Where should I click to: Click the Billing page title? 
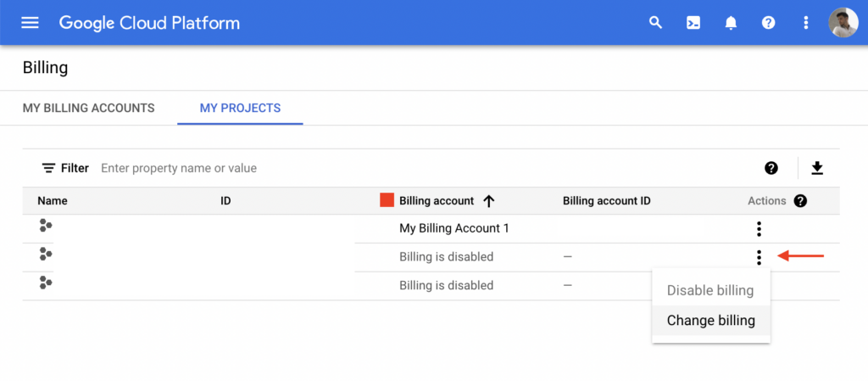(46, 68)
